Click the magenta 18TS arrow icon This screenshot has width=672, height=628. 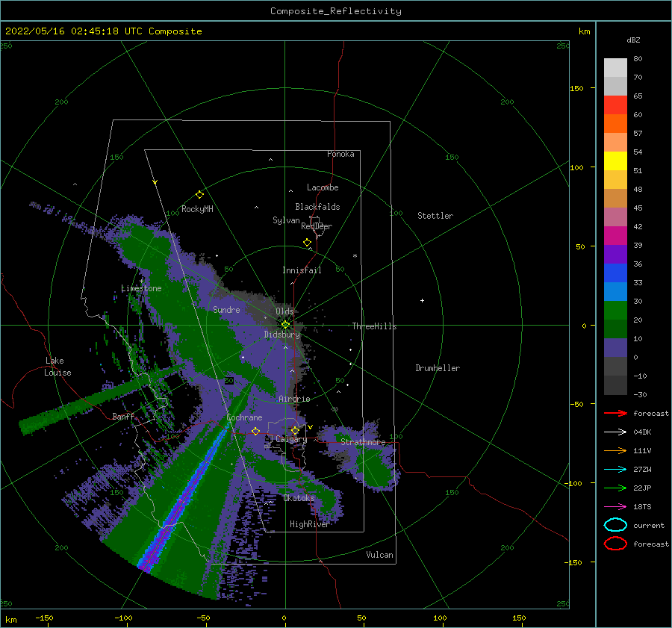[615, 507]
